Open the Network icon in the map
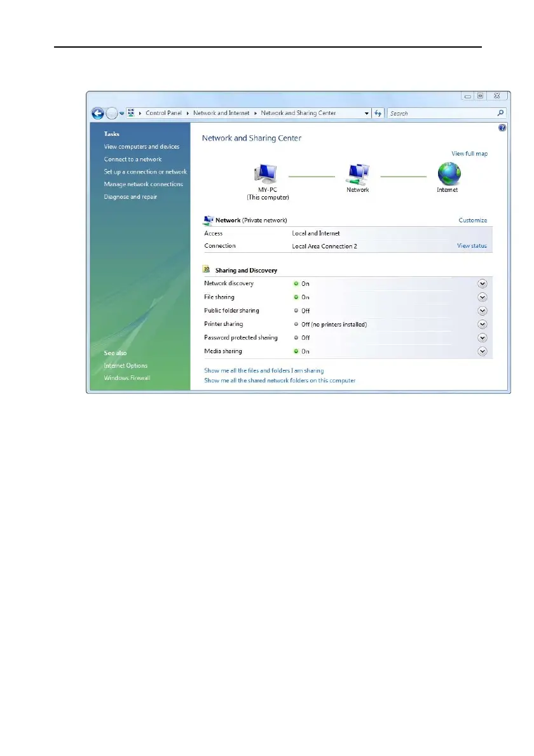This screenshot has height=756, width=534. coord(357,175)
